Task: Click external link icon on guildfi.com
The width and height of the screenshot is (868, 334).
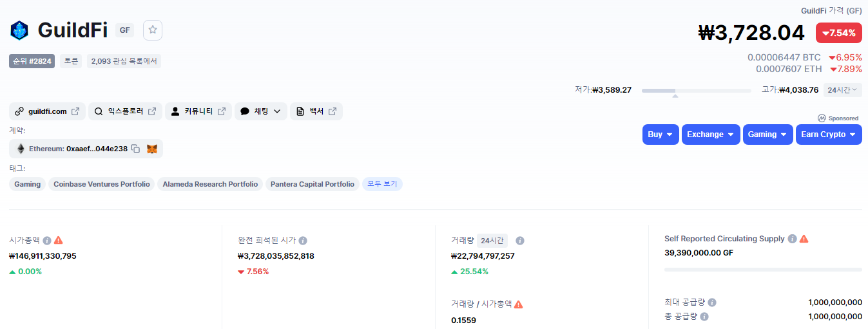Action: (x=75, y=111)
